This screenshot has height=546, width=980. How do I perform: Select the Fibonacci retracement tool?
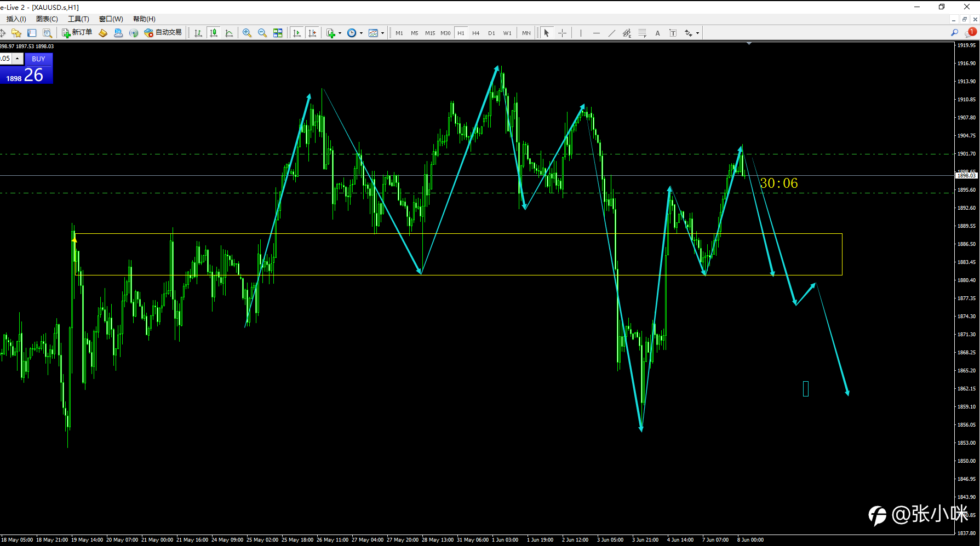(x=642, y=33)
